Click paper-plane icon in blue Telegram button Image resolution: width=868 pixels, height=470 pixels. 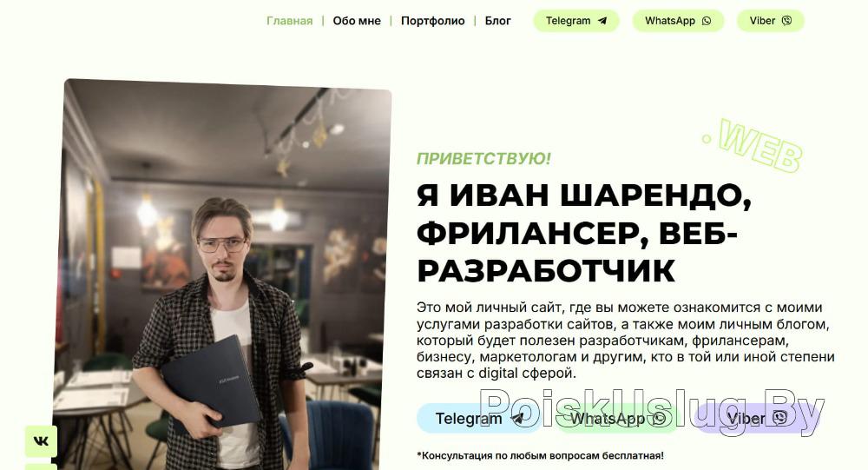[517, 419]
